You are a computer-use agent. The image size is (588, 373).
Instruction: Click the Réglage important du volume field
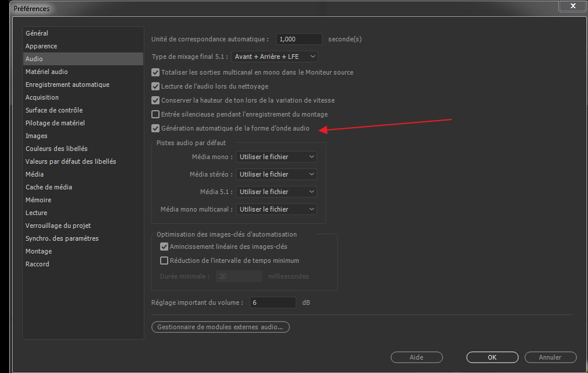coord(272,302)
